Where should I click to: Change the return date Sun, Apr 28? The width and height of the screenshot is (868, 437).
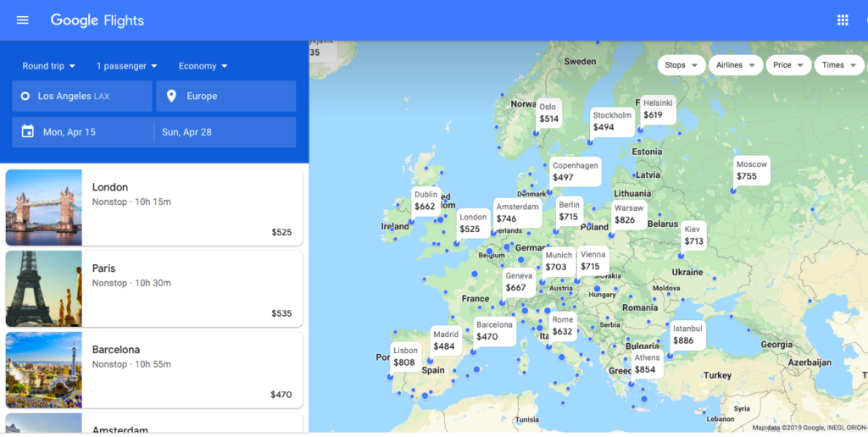[x=225, y=132]
